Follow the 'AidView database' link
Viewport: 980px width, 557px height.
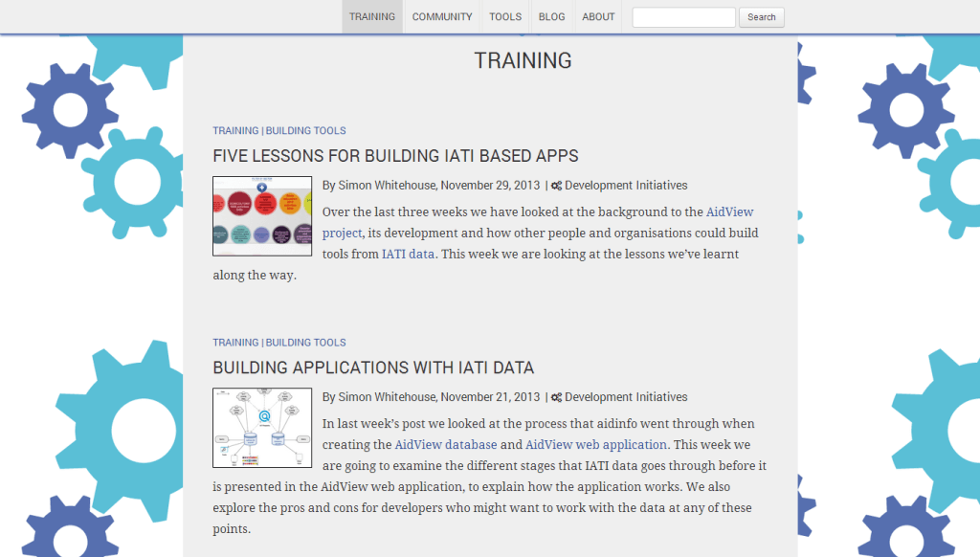[x=446, y=444]
